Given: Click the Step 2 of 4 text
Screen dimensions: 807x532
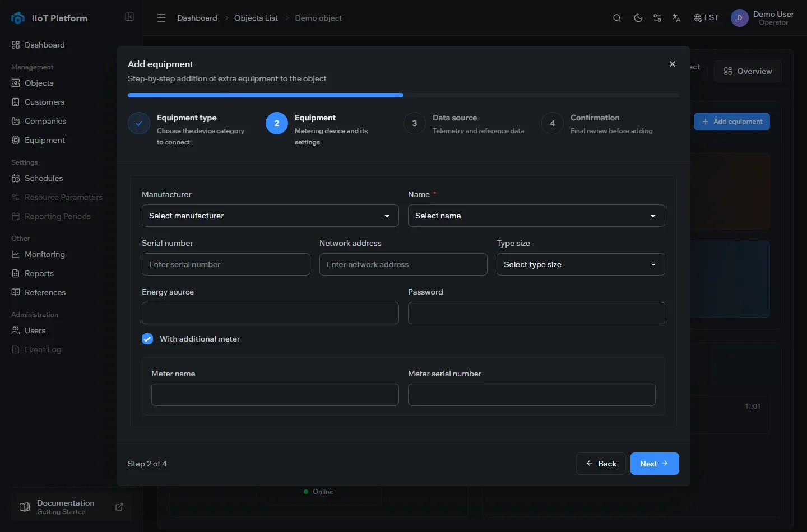Looking at the screenshot, I should click(x=147, y=464).
